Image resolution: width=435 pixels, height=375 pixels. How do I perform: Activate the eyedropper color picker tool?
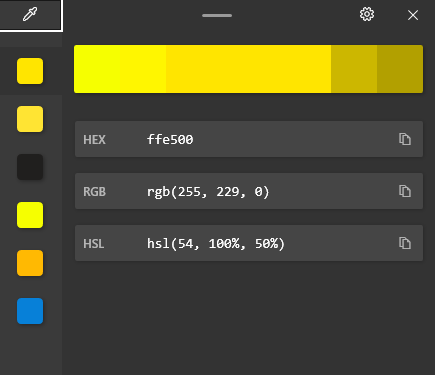point(30,15)
